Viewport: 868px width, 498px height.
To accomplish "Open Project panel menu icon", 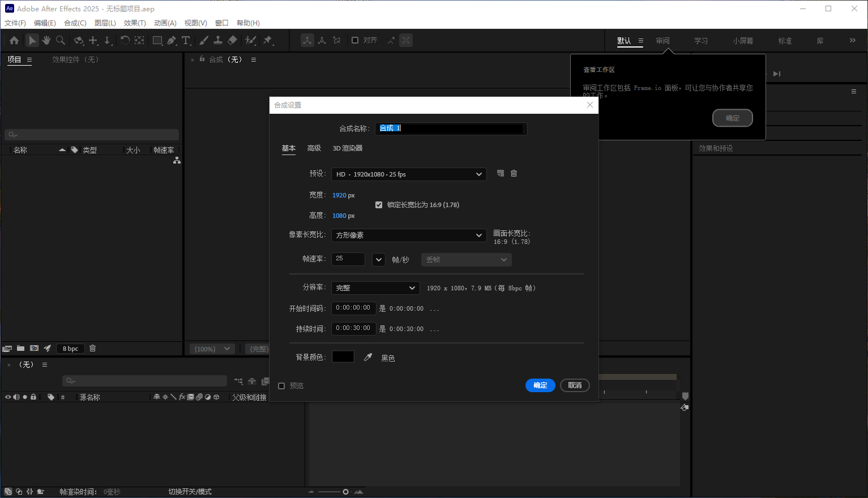I will point(29,59).
